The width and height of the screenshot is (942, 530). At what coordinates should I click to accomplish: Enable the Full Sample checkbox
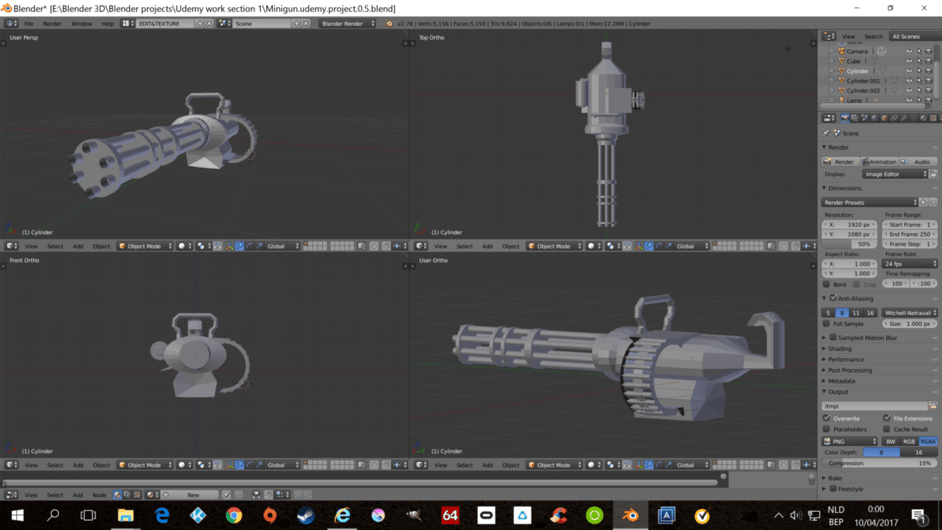(x=827, y=324)
